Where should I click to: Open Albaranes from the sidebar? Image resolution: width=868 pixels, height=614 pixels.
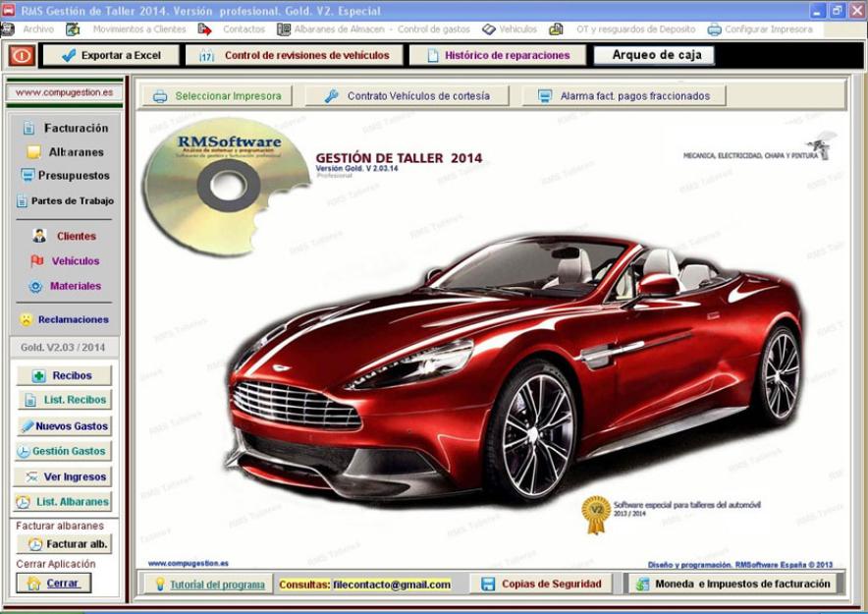(76, 151)
